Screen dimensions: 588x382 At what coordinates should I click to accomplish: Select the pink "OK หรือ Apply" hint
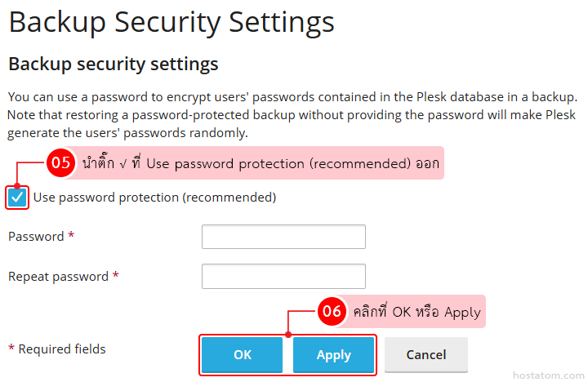[x=416, y=312]
